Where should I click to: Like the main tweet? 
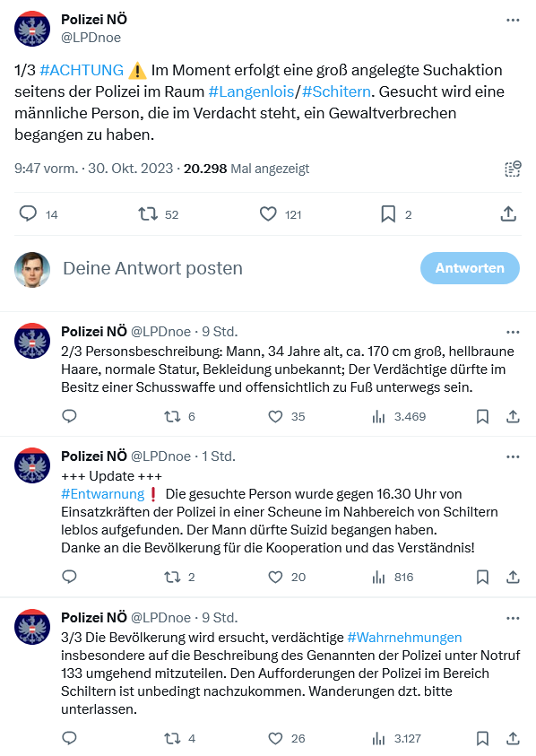tap(267, 214)
